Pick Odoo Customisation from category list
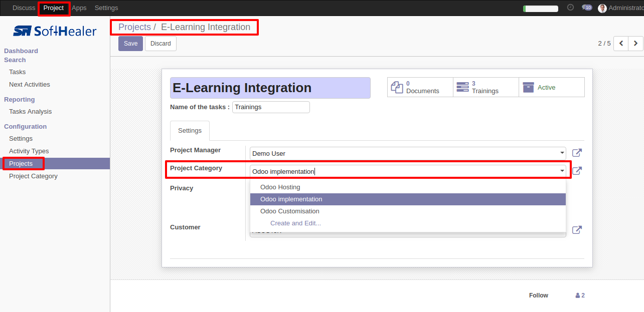The height and width of the screenshot is (312, 644). 408,211
